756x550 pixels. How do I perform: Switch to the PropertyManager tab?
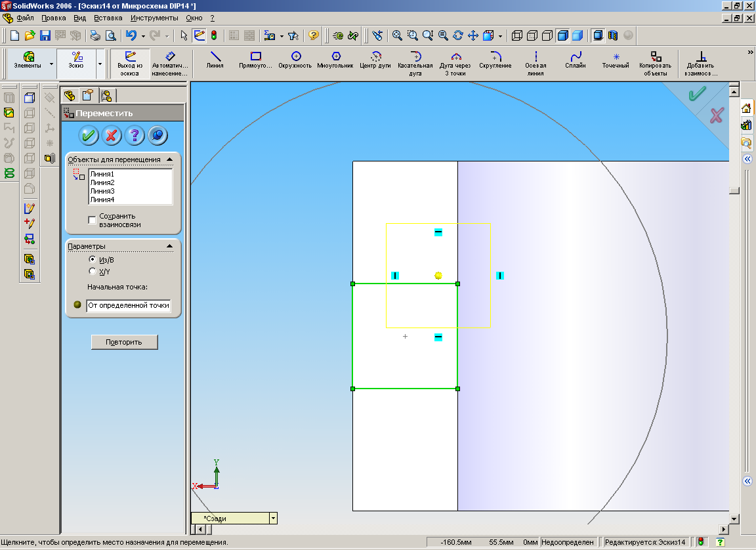(x=88, y=95)
